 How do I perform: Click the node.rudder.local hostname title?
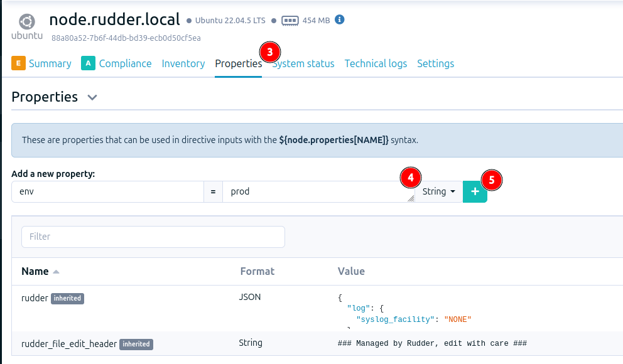tap(114, 19)
